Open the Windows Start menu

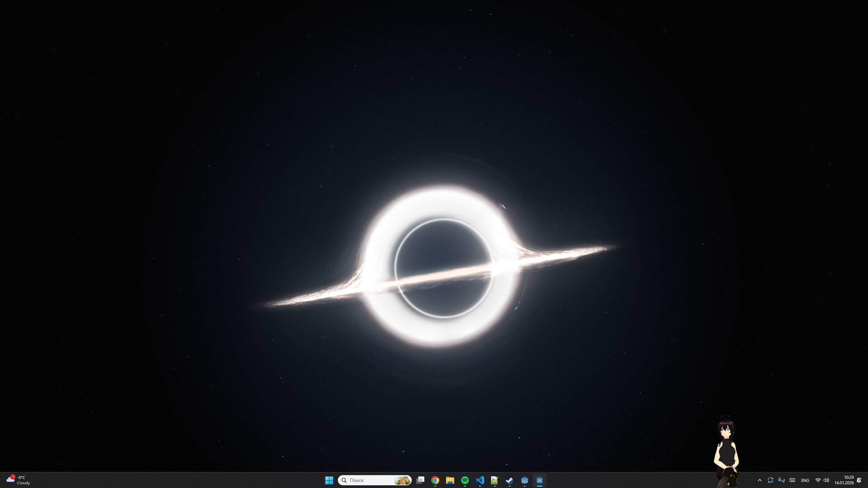pyautogui.click(x=329, y=480)
